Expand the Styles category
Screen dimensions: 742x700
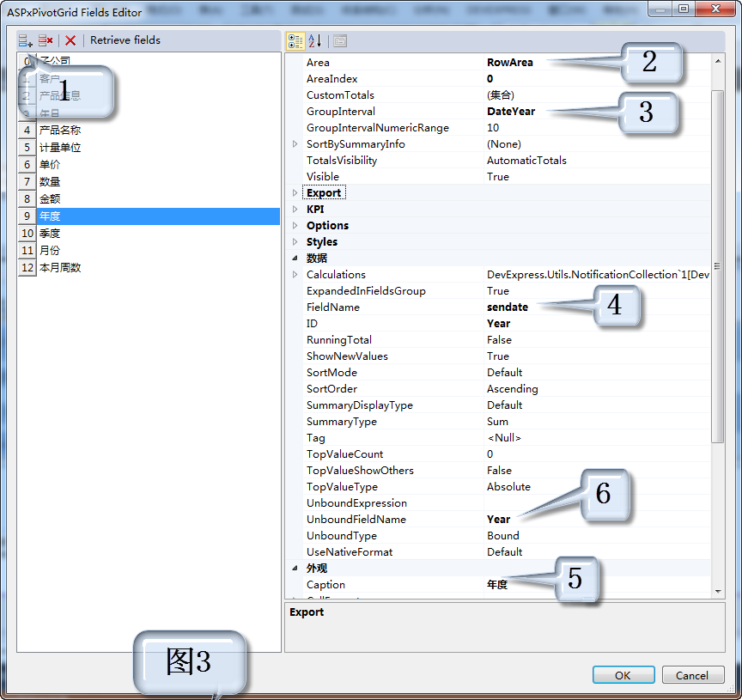point(295,242)
